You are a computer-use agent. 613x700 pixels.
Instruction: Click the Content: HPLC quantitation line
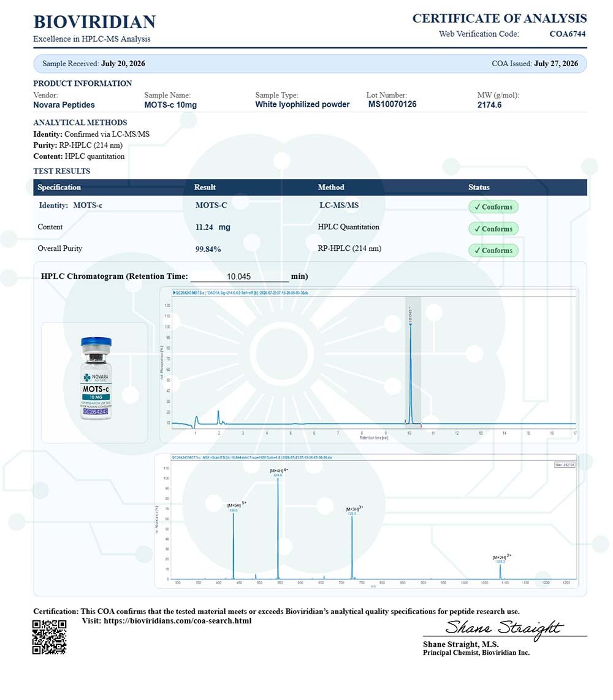pos(78,156)
